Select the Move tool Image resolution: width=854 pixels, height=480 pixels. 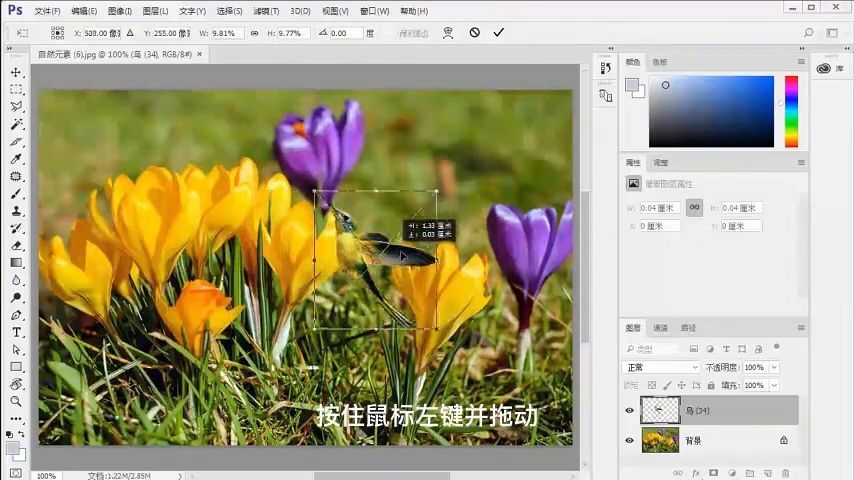pyautogui.click(x=16, y=72)
